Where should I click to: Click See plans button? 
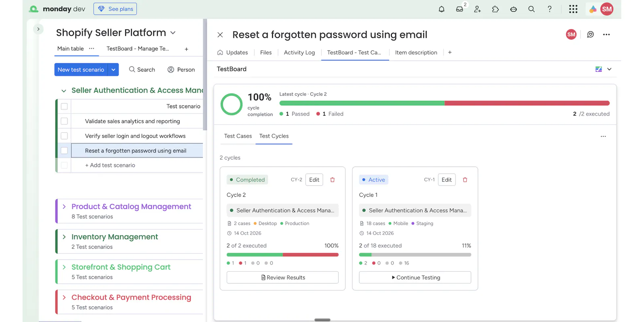[x=115, y=9]
